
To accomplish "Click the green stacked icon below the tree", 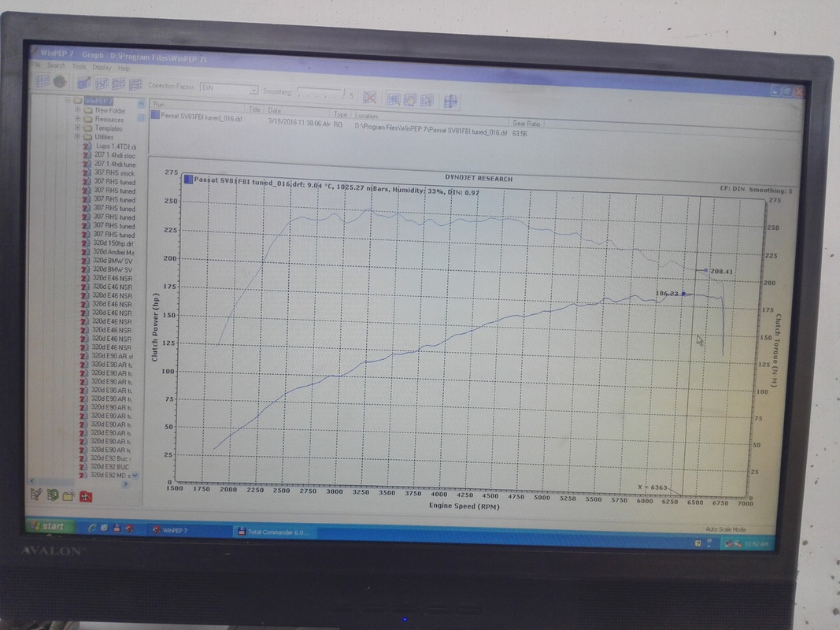I will 53,495.
